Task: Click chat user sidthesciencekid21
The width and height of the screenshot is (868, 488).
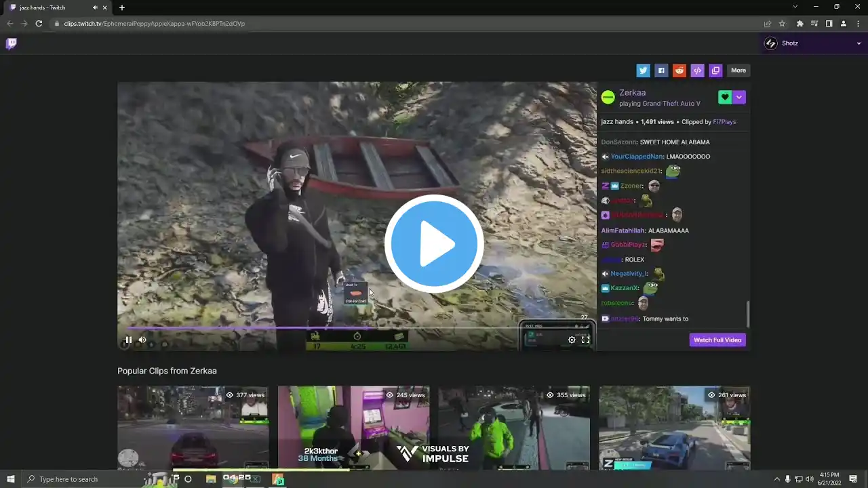Action: [630, 171]
